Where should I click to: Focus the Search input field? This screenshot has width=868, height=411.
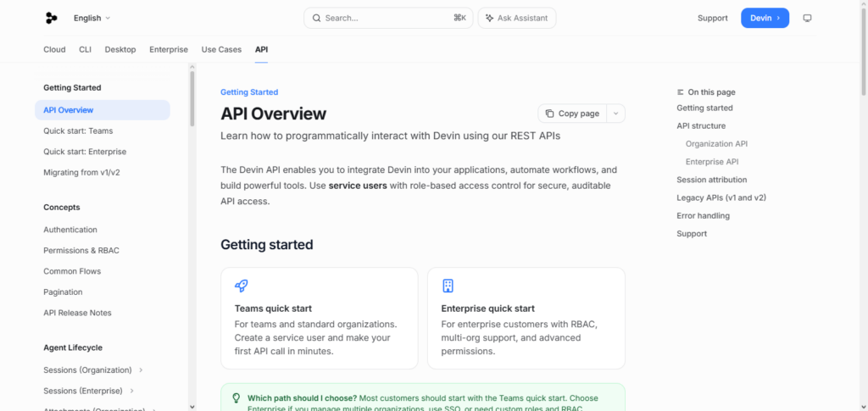pos(388,18)
